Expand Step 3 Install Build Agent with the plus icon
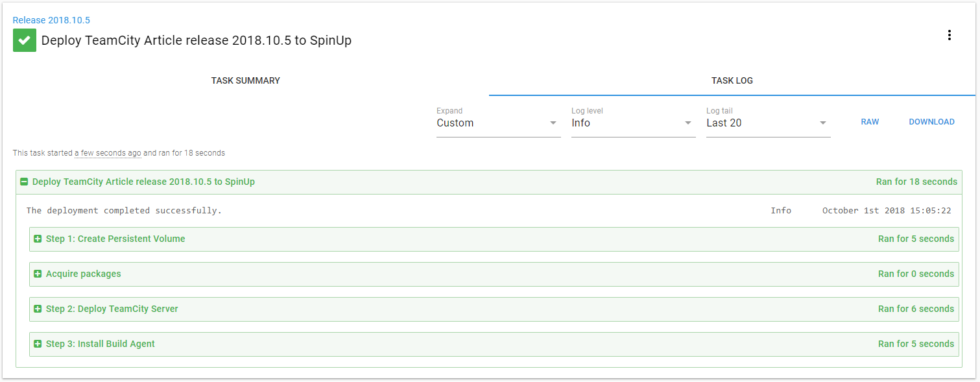Viewport: 980px width, 382px height. click(x=38, y=344)
